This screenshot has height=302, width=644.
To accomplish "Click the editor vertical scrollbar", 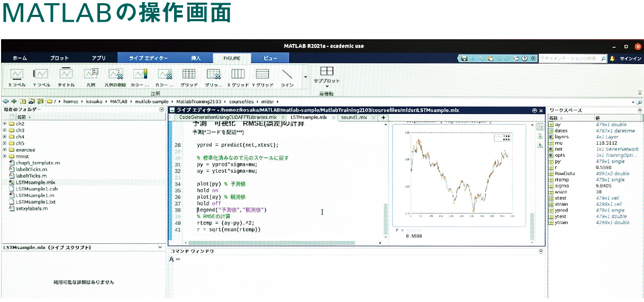I will coord(385,220).
